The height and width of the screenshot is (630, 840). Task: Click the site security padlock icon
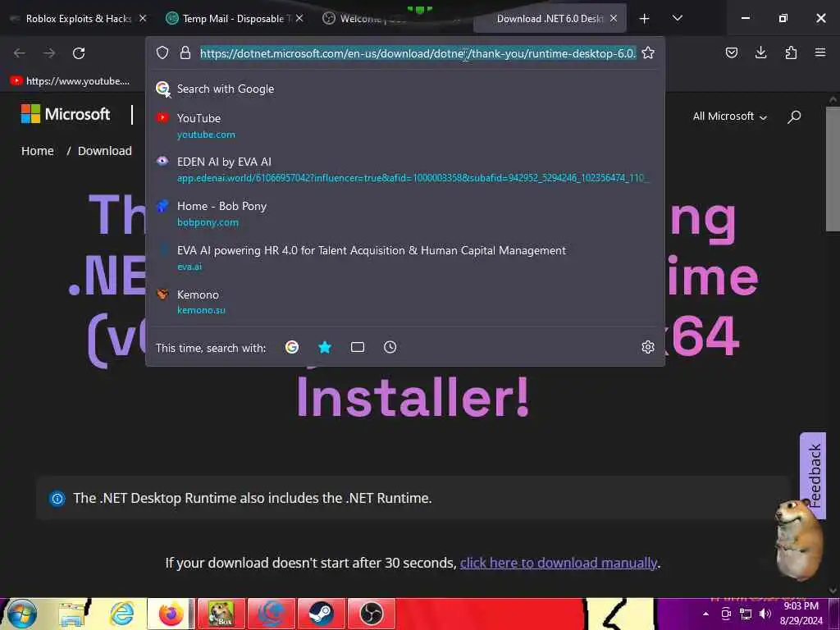click(x=185, y=52)
